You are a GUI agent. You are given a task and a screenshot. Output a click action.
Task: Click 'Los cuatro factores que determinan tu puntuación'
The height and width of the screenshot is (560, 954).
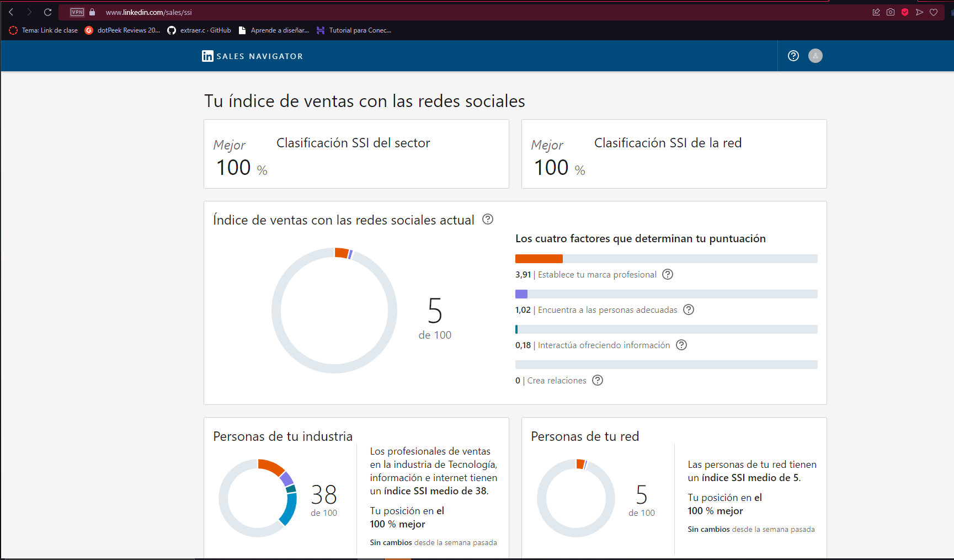(x=641, y=238)
